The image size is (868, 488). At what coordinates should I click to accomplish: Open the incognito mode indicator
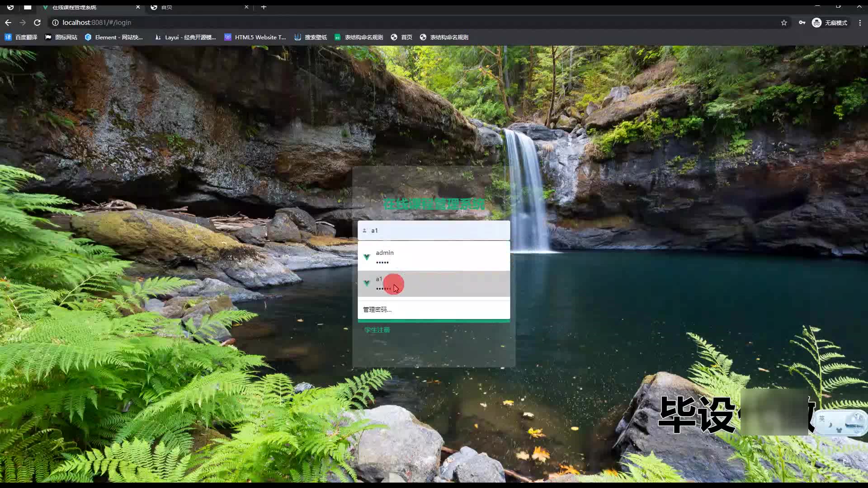(x=830, y=23)
